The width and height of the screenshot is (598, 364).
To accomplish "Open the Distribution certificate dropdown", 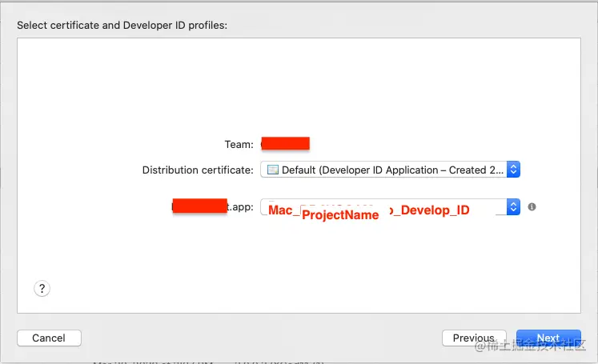I will tap(390, 170).
